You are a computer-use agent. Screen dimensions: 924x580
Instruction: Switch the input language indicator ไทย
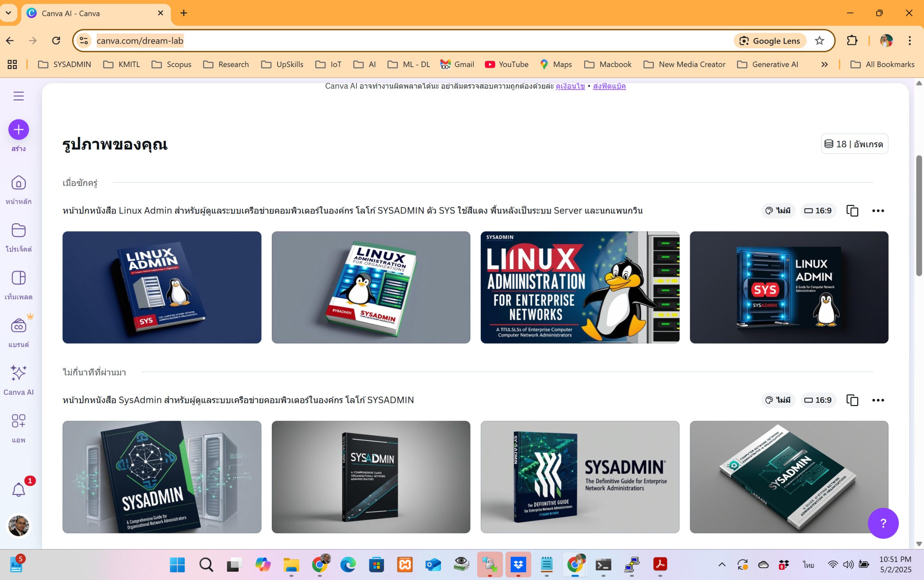(x=808, y=564)
